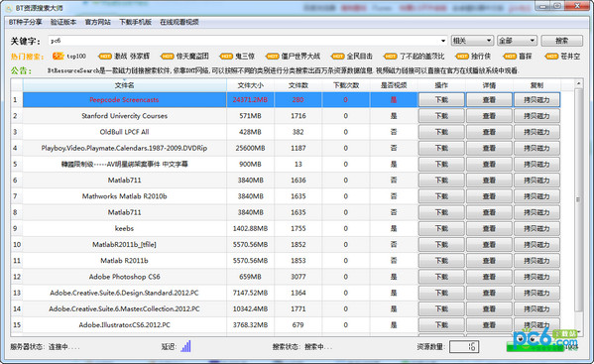The image size is (594, 364).
Task: Open the BT种子分享 menu
Action: click(x=26, y=22)
